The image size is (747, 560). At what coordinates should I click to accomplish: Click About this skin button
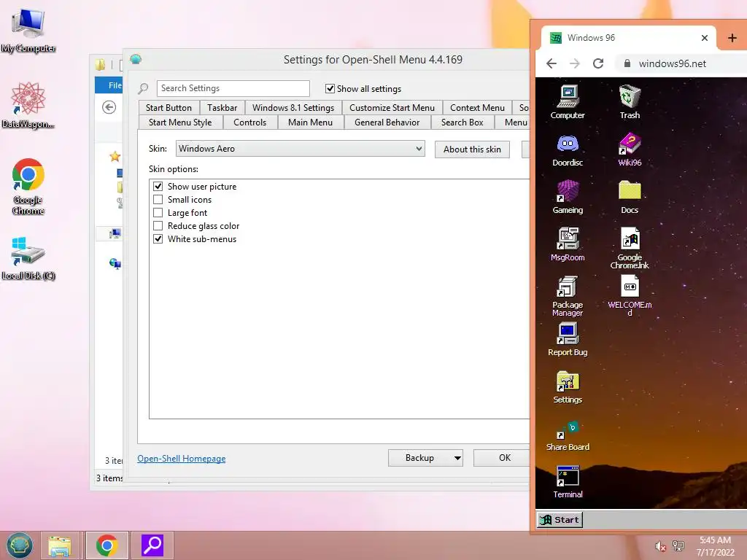pos(472,149)
